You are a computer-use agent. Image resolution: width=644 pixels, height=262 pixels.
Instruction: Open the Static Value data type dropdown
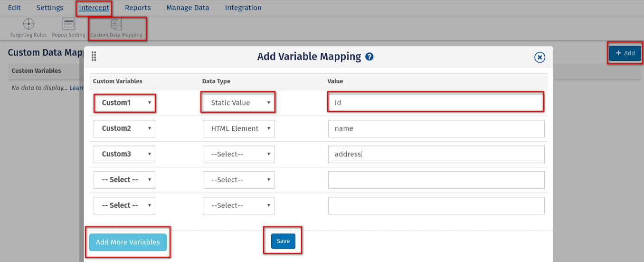coord(238,103)
